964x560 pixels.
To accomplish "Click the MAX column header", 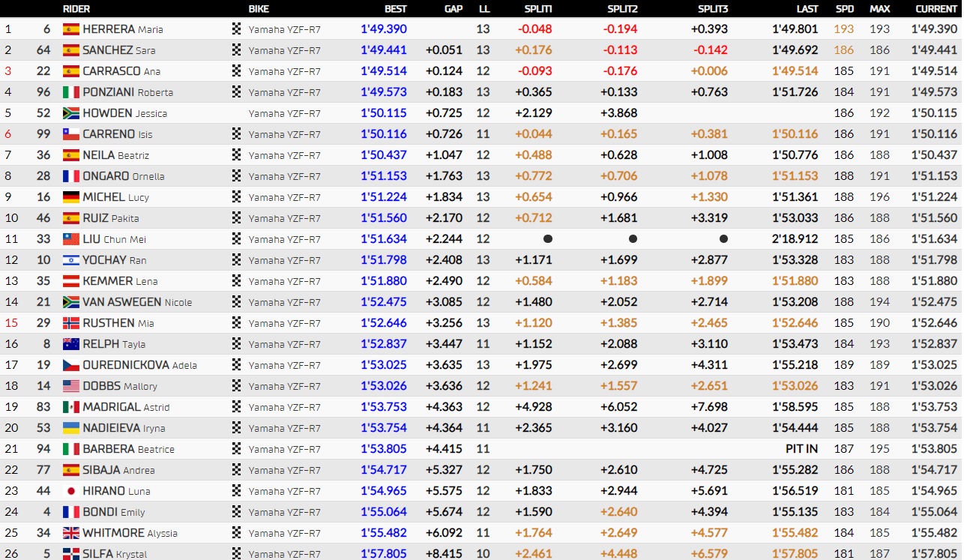I will pos(879,9).
